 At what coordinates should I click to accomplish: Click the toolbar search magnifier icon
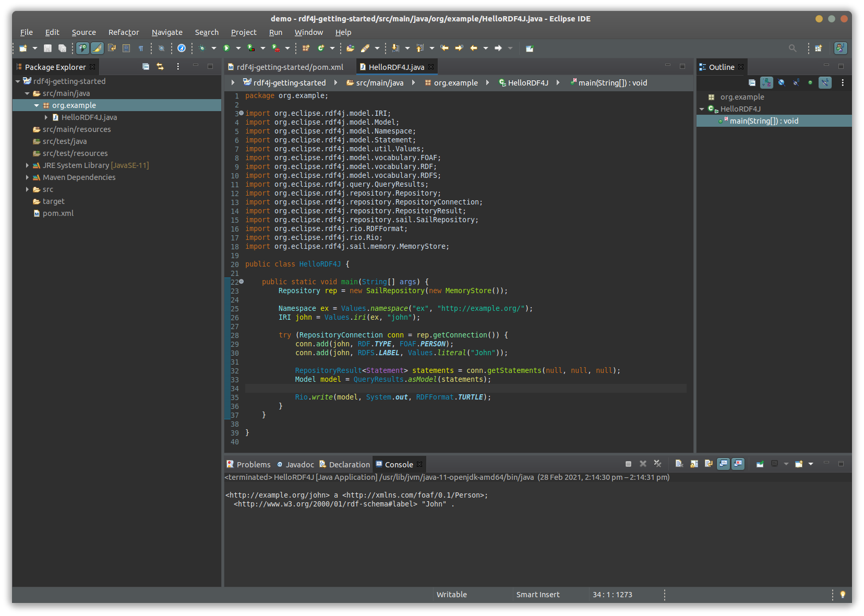pos(793,48)
